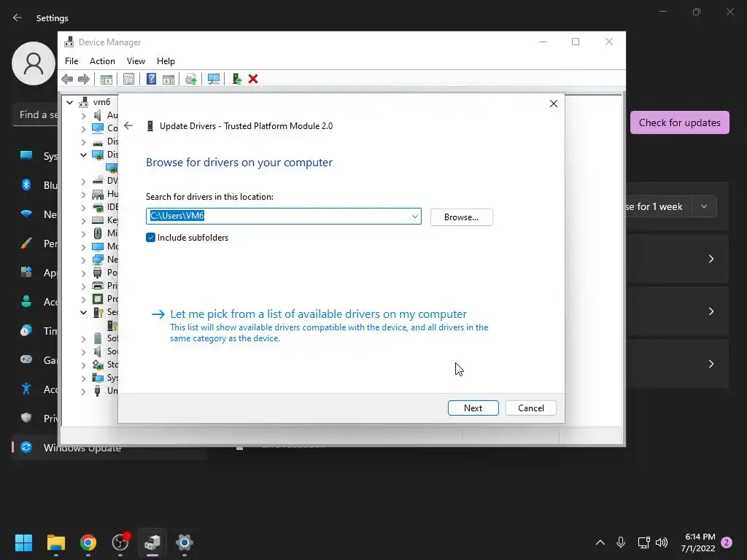
Task: Click the Next button
Action: coord(473,408)
